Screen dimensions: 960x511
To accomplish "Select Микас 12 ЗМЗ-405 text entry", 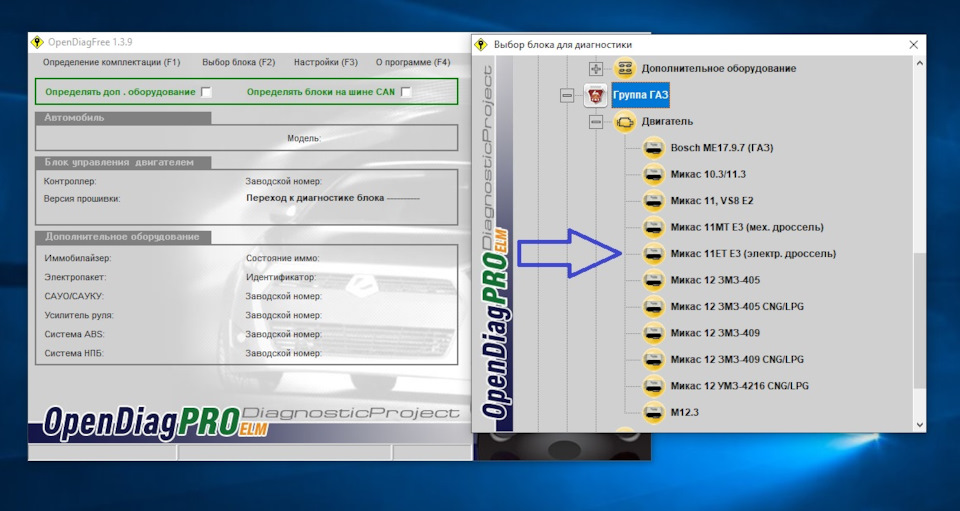I will coord(715,280).
